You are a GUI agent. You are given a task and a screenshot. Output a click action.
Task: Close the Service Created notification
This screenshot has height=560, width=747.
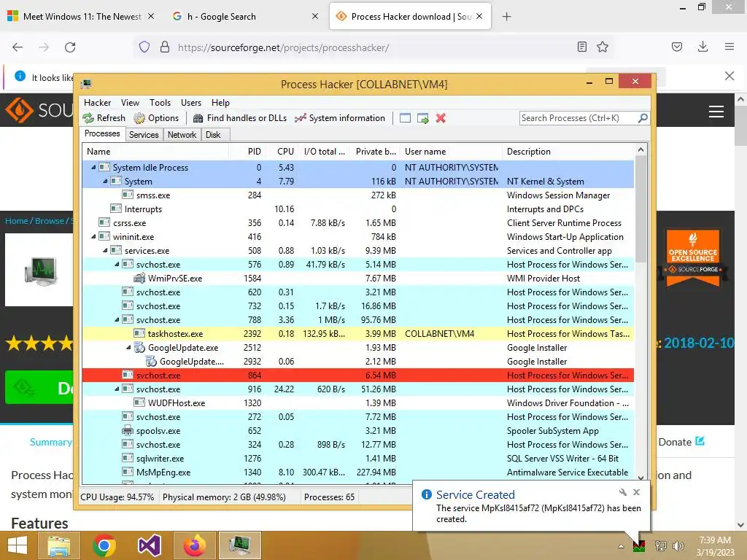[636, 492]
